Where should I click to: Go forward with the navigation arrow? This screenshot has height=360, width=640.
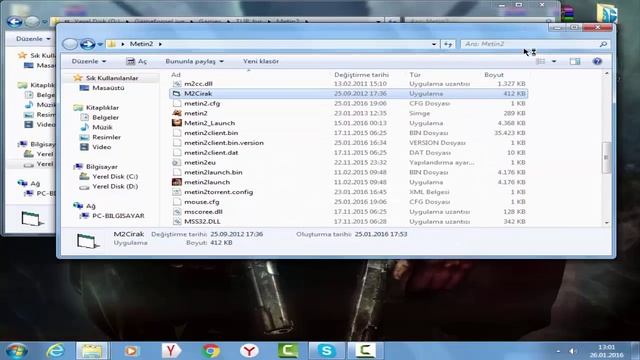coord(87,44)
